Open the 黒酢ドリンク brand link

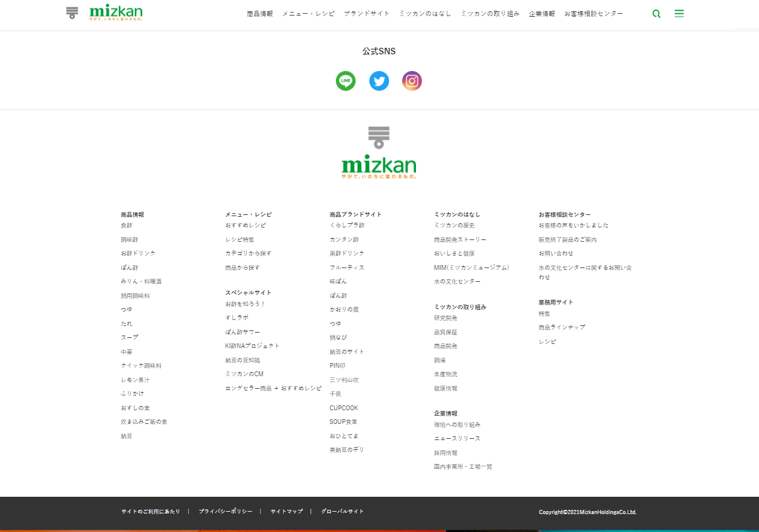pos(347,254)
